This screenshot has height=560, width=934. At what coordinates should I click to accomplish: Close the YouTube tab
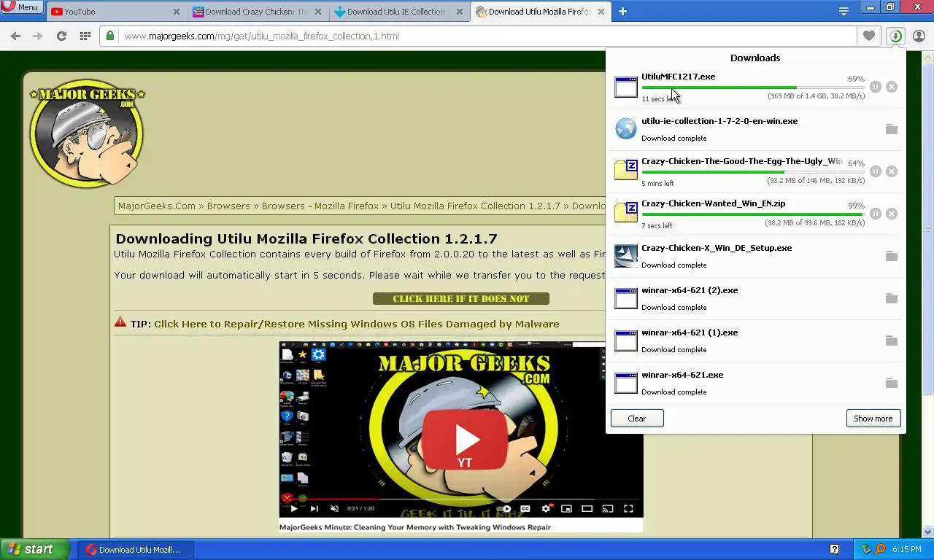(177, 12)
